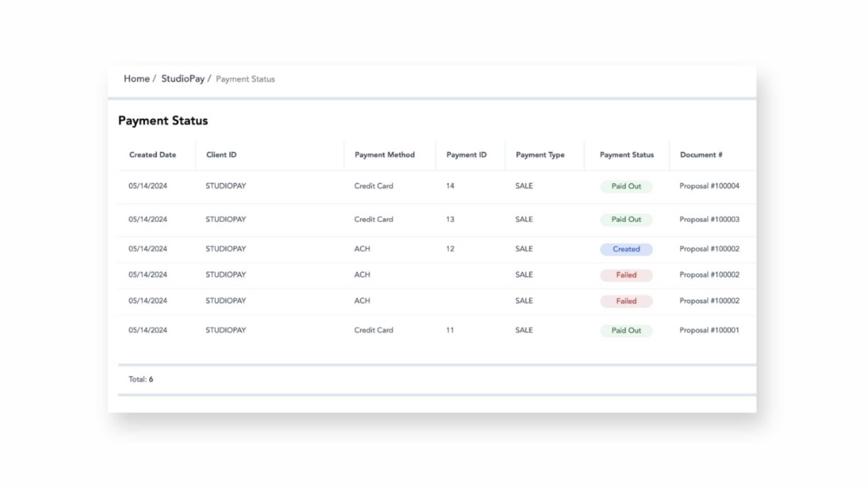This screenshot has height=488, width=868.
Task: Click the Payment Status breadcrumb text
Action: click(245, 79)
